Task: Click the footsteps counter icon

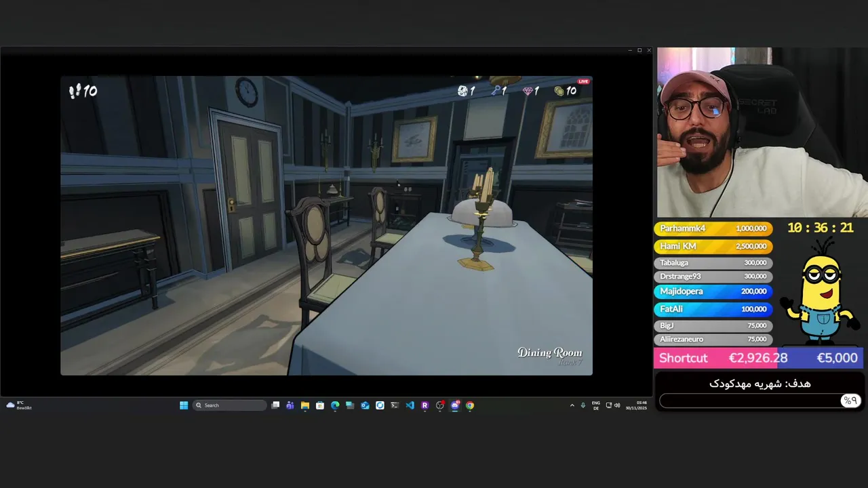Action: pos(75,91)
